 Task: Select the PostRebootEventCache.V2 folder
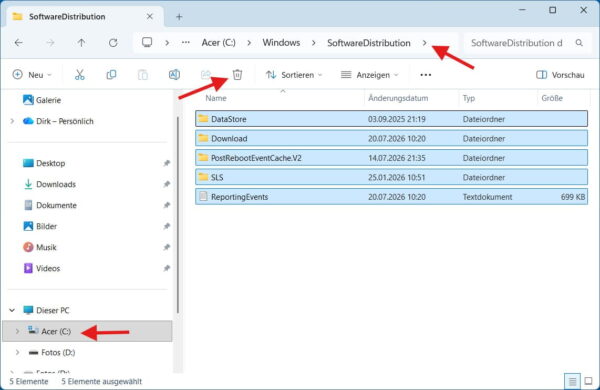pos(391,158)
